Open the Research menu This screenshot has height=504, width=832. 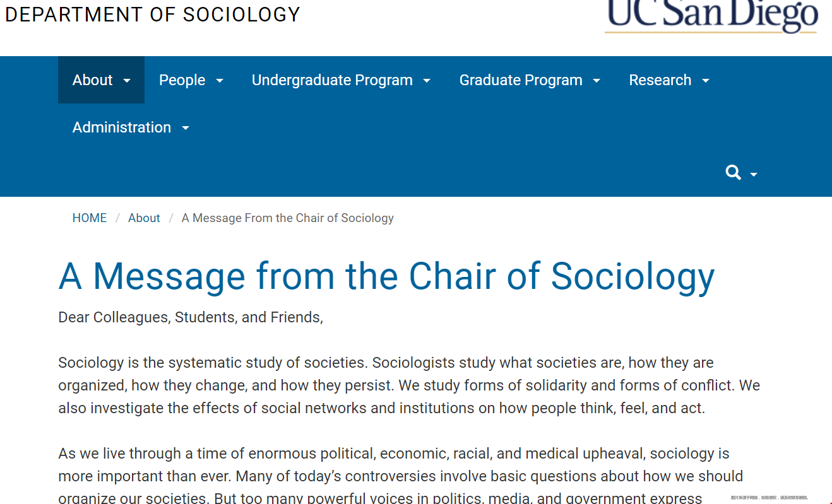[660, 80]
